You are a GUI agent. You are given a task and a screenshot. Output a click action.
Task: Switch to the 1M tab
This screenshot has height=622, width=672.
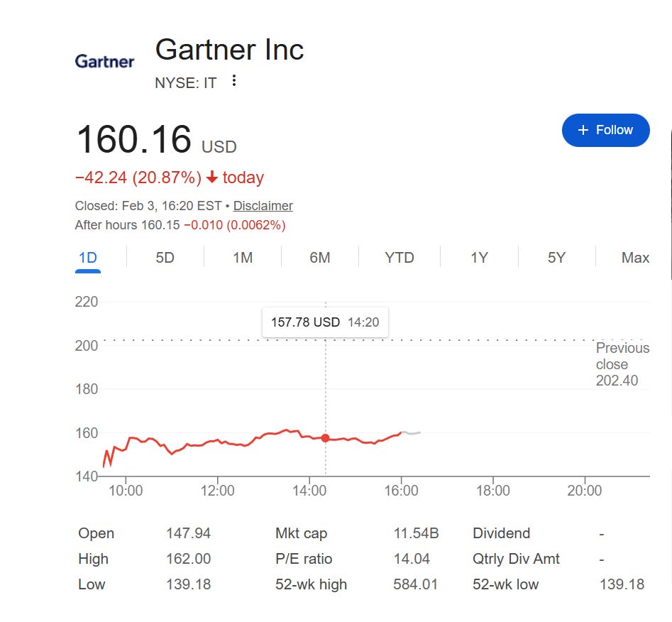243,258
